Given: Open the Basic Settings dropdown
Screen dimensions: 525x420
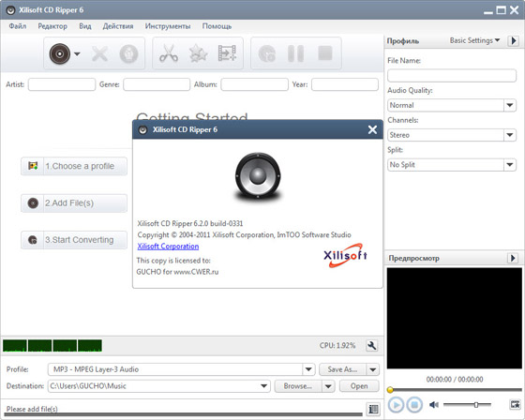Looking at the screenshot, I should click(x=474, y=40).
